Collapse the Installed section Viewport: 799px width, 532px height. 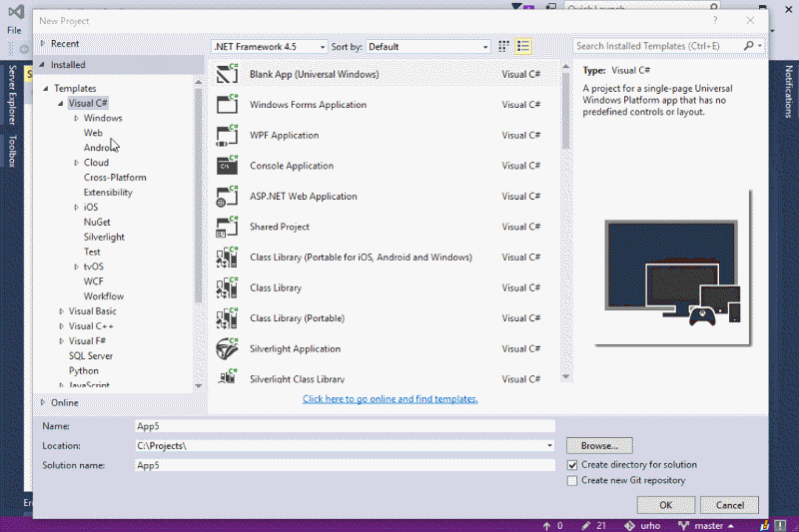[x=42, y=64]
